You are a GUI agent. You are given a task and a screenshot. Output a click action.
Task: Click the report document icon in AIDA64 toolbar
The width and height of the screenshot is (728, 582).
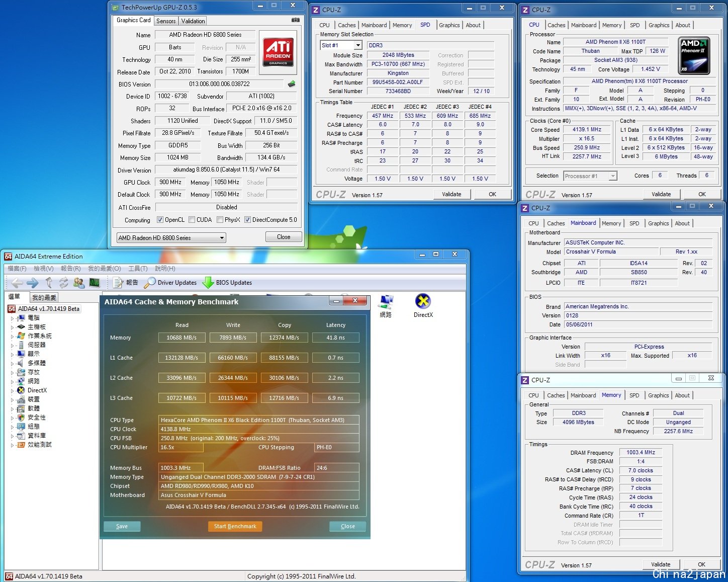[119, 283]
